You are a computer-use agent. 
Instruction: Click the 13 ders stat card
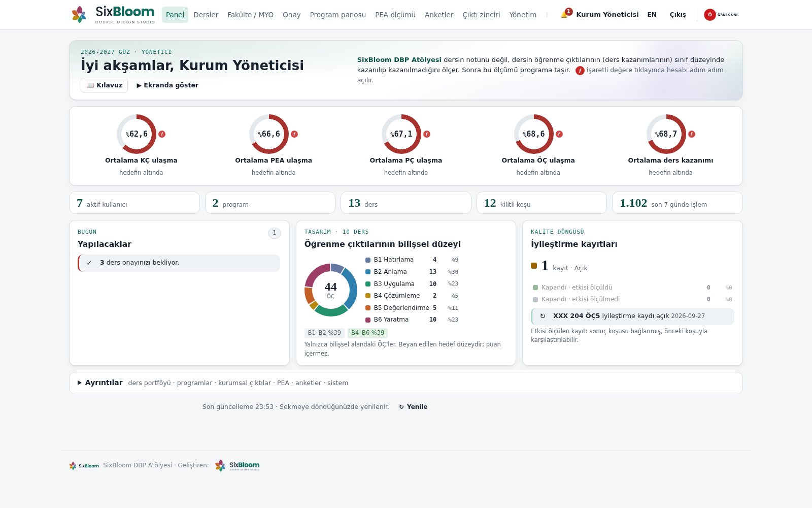[406, 203]
